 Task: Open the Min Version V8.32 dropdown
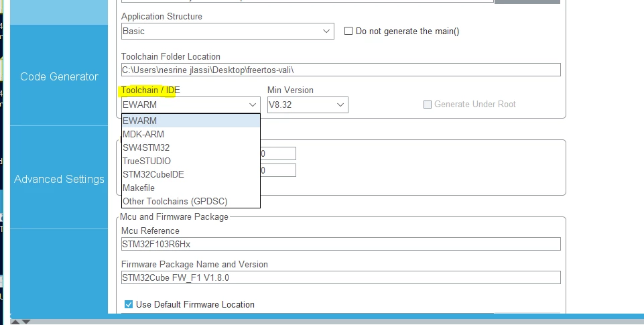308,105
